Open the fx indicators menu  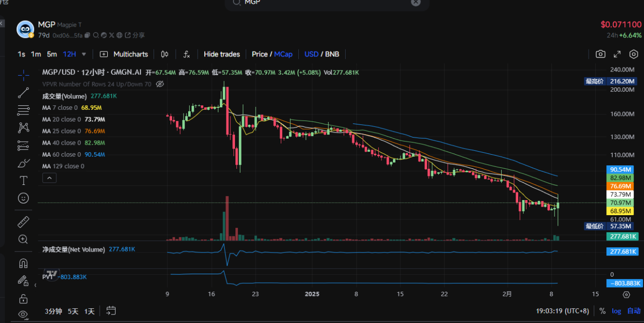pyautogui.click(x=187, y=54)
